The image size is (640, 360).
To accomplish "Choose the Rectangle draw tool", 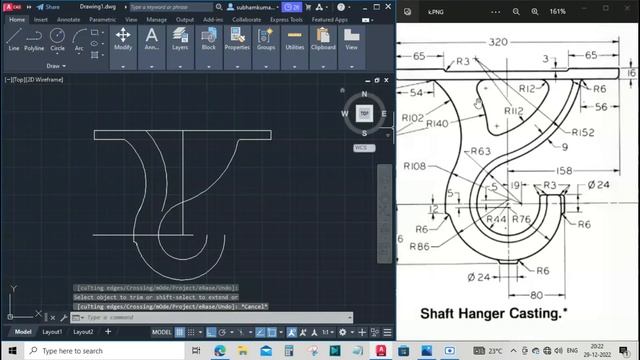I will click(94, 32).
